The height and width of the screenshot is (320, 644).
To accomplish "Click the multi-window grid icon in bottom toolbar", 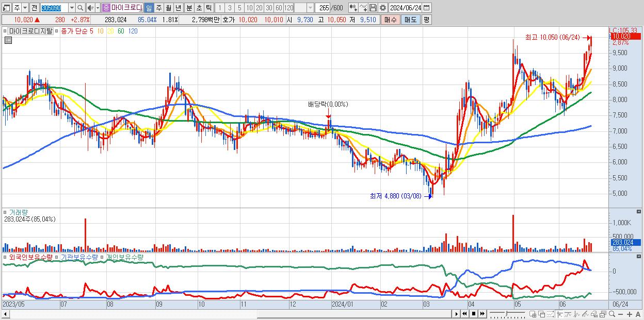I will [533, 314].
